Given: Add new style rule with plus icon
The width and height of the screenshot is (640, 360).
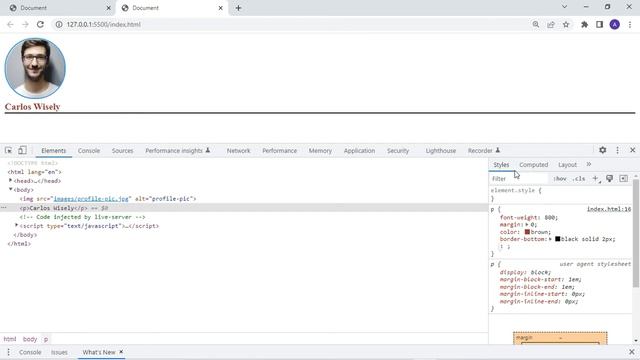Looking at the screenshot, I should [x=596, y=178].
